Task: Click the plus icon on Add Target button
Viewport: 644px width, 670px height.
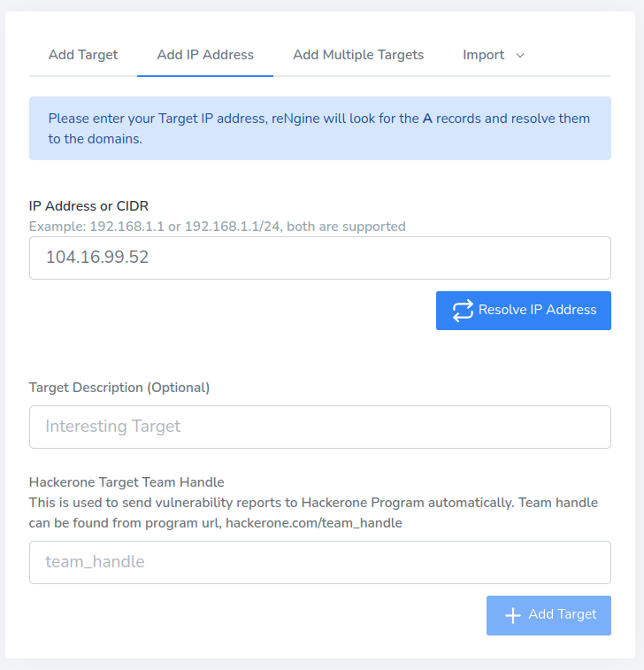Action: pos(512,615)
